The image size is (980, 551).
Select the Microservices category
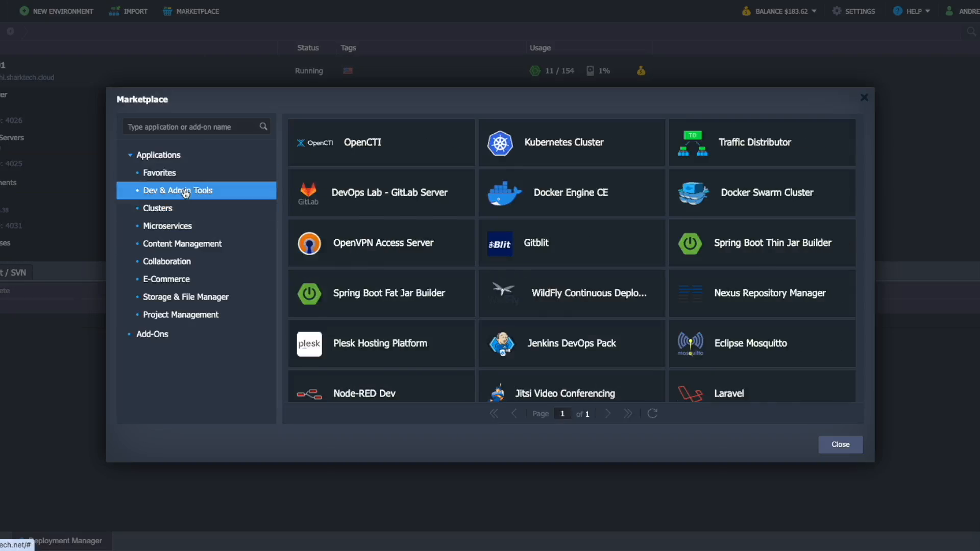[x=167, y=226]
